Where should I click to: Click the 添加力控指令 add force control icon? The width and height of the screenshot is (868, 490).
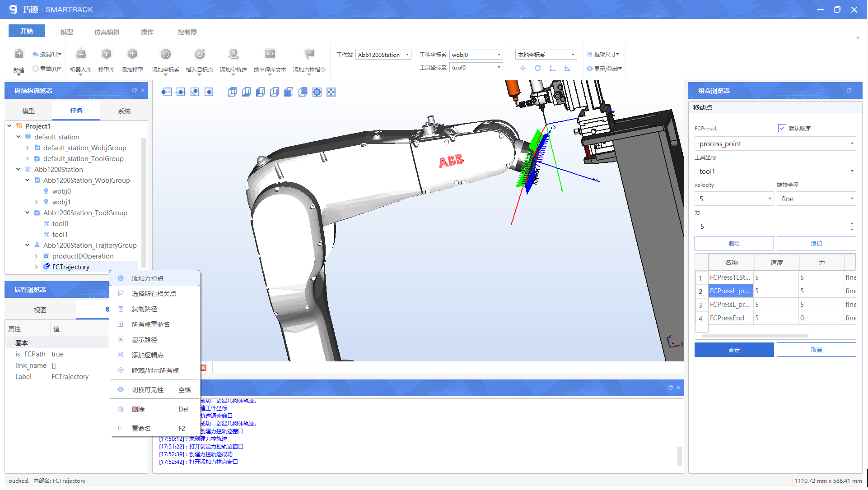point(309,54)
